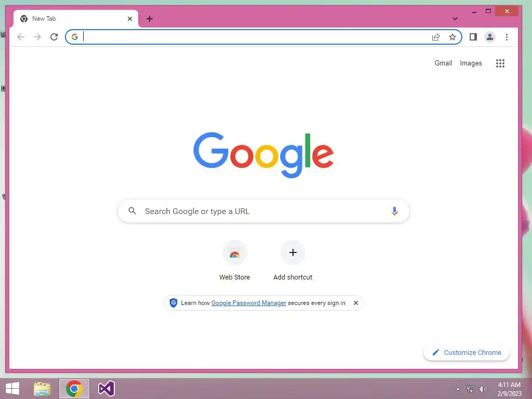Minimize the Chrome window

(474, 11)
